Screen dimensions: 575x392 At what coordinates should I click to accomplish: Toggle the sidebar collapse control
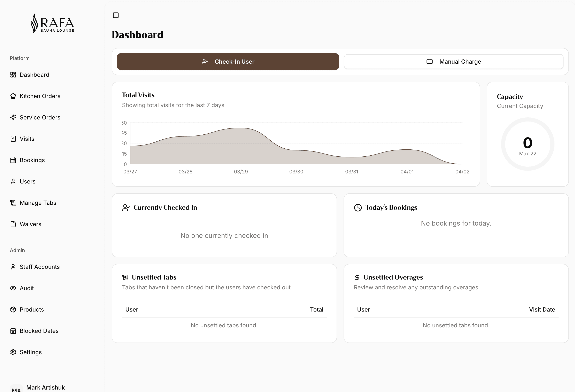[x=116, y=15]
